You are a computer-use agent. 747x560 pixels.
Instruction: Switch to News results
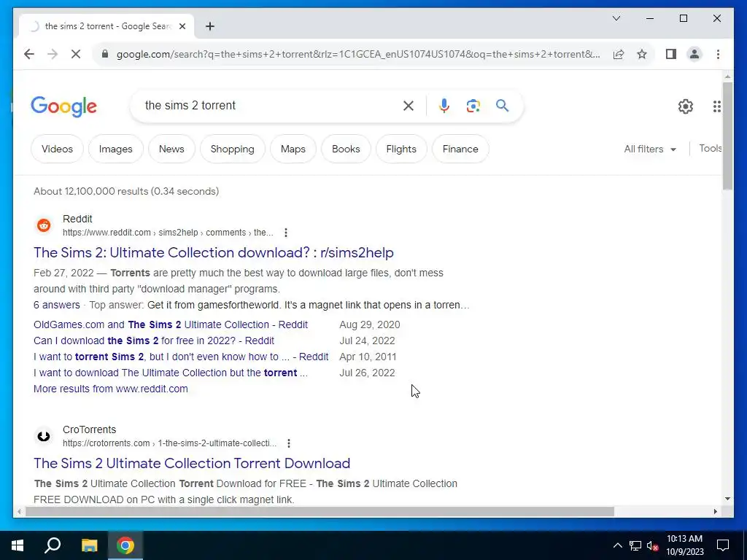coord(171,149)
